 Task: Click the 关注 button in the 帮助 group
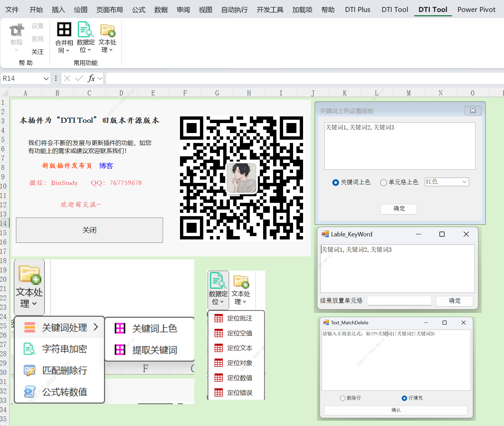(38, 52)
